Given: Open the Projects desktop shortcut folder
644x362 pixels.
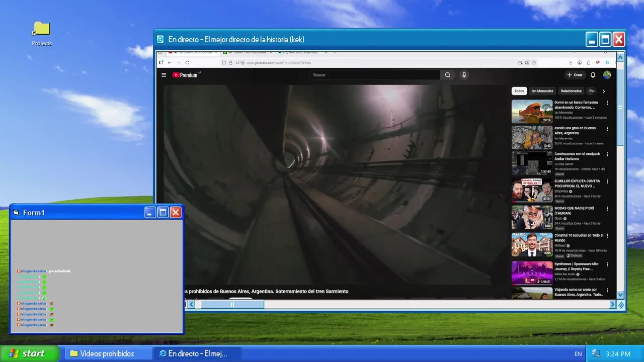Looking at the screenshot, I should point(42,34).
